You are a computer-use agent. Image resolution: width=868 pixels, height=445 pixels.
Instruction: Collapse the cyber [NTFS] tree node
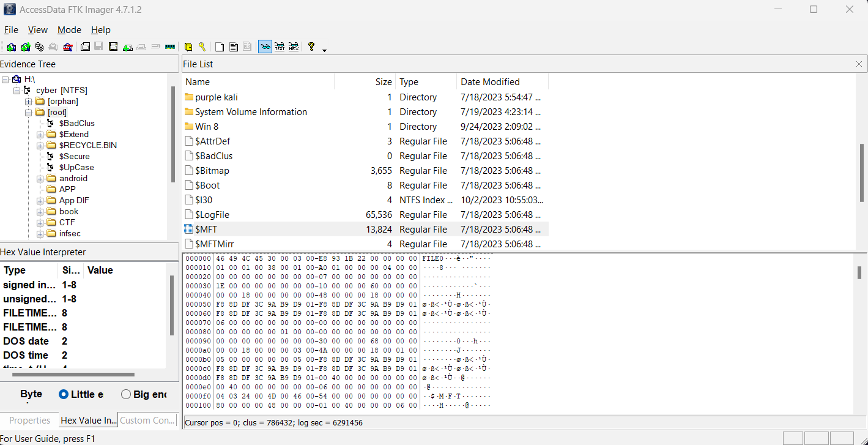(x=17, y=91)
